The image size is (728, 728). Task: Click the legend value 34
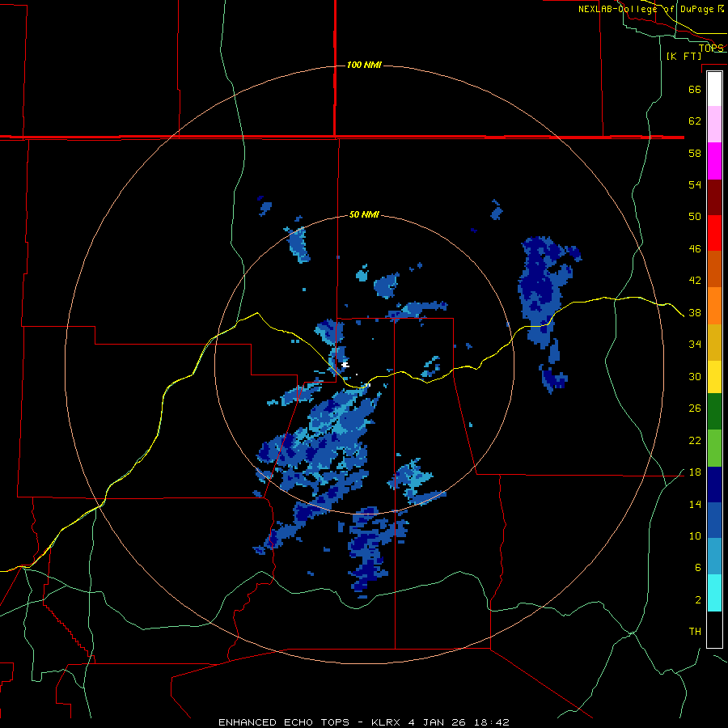pos(695,345)
